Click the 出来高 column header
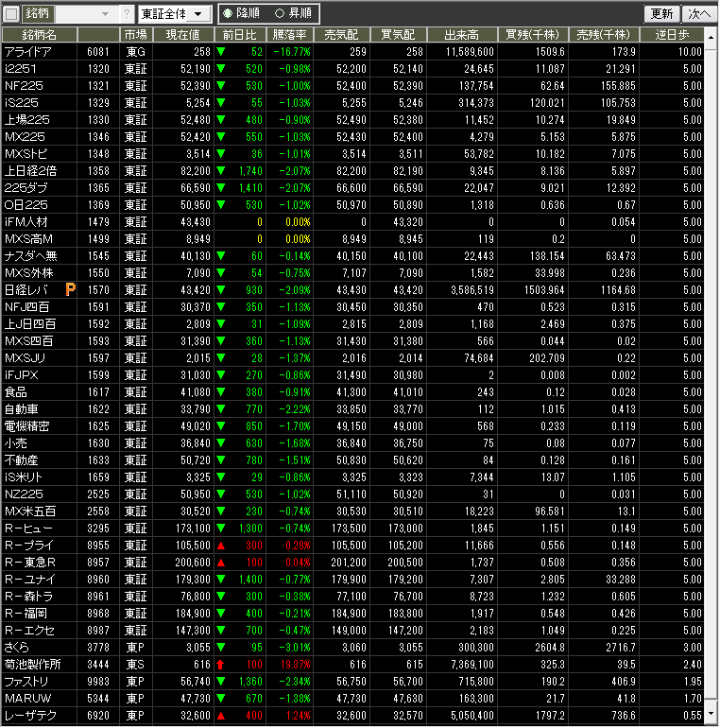 462,34
